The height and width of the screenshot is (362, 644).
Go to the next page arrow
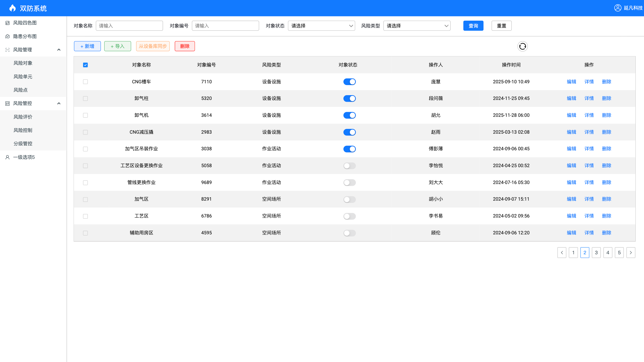[631, 252]
